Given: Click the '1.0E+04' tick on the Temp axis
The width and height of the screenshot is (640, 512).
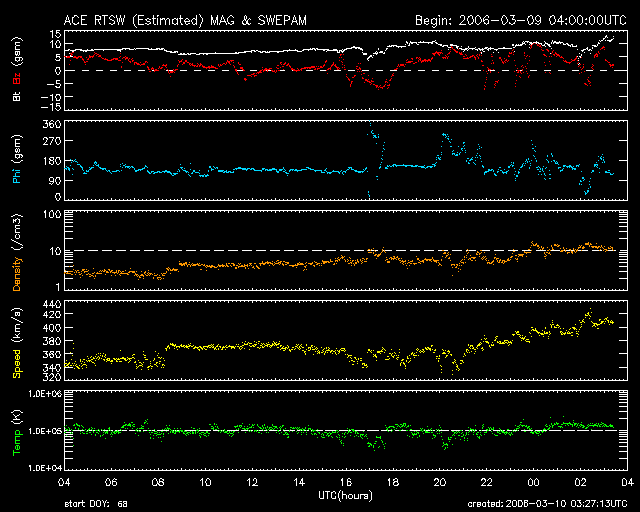Looking at the screenshot, I should pos(45,467).
